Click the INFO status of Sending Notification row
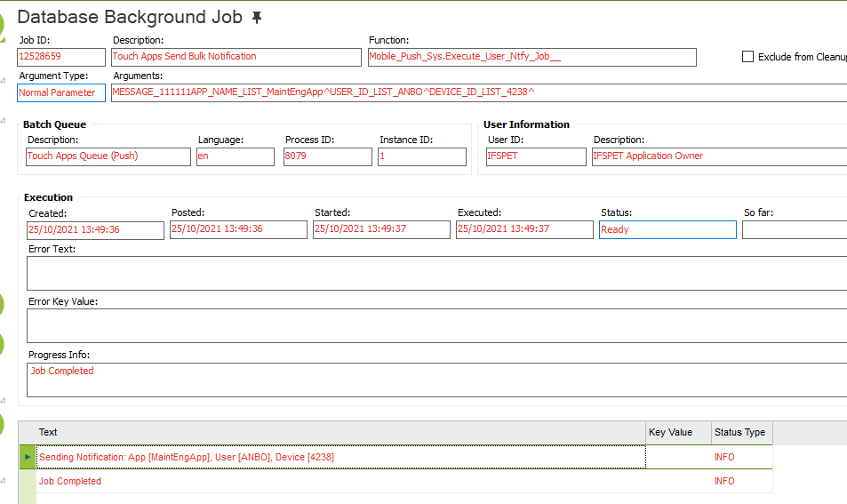 click(x=724, y=458)
